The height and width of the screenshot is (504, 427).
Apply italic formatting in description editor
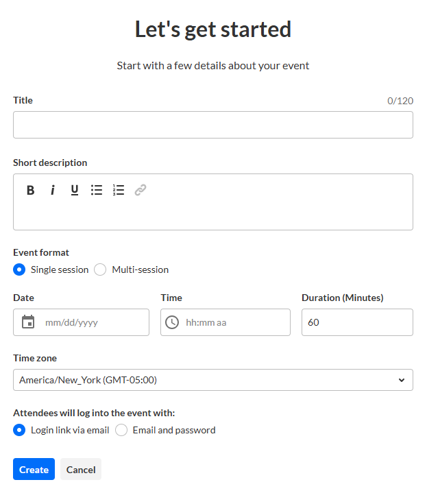click(x=52, y=191)
